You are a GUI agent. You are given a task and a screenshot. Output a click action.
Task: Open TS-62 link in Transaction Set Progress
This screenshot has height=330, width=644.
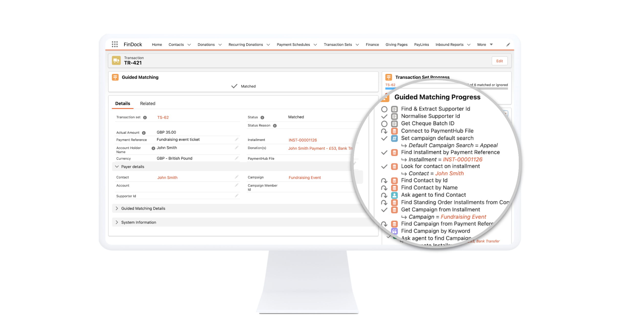click(390, 85)
